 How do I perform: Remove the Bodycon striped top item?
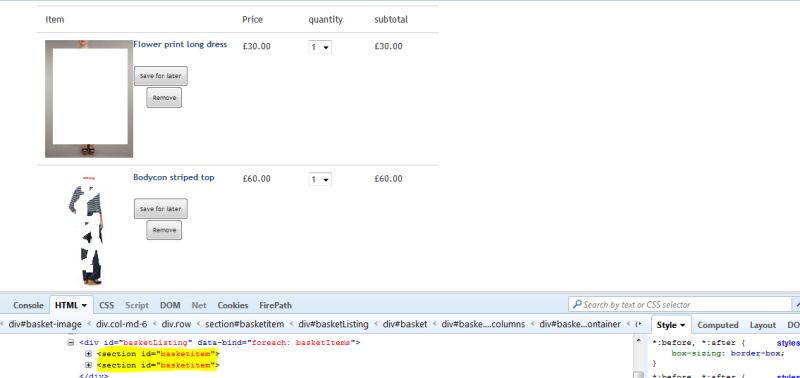tap(164, 230)
